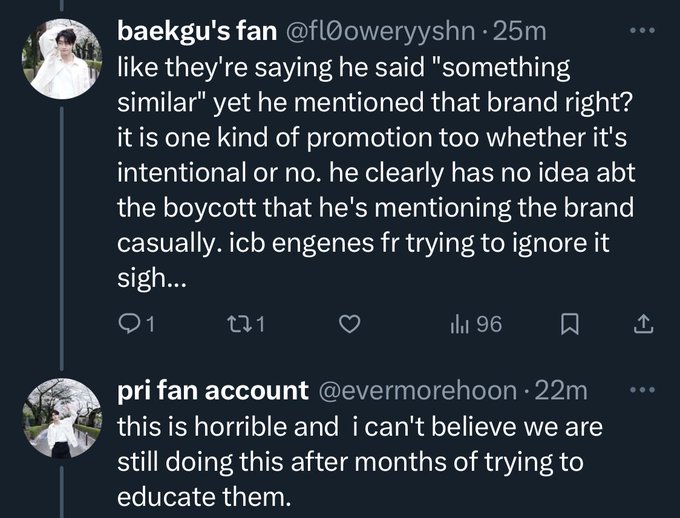Open view analytics bar-chart icon
Image resolution: width=680 pixels, height=518 pixels.
point(459,324)
